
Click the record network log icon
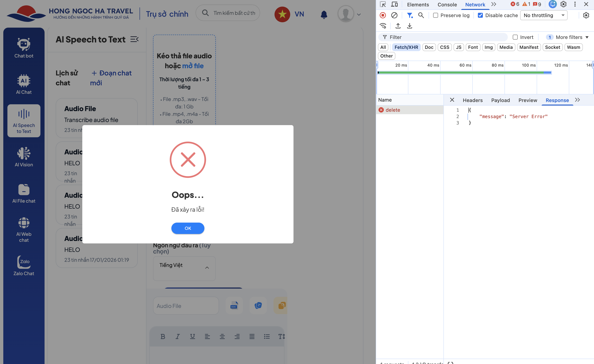point(383,15)
